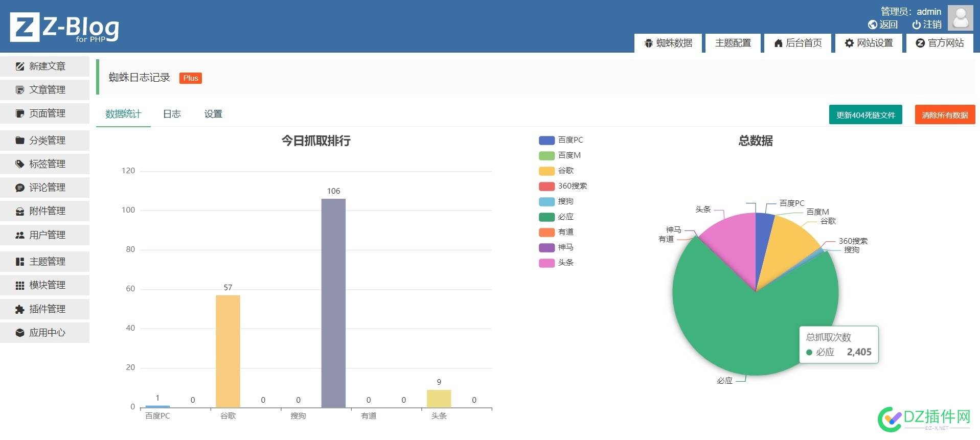Open 插件管理 in the sidebar
980x440 pixels.
pos(45,309)
